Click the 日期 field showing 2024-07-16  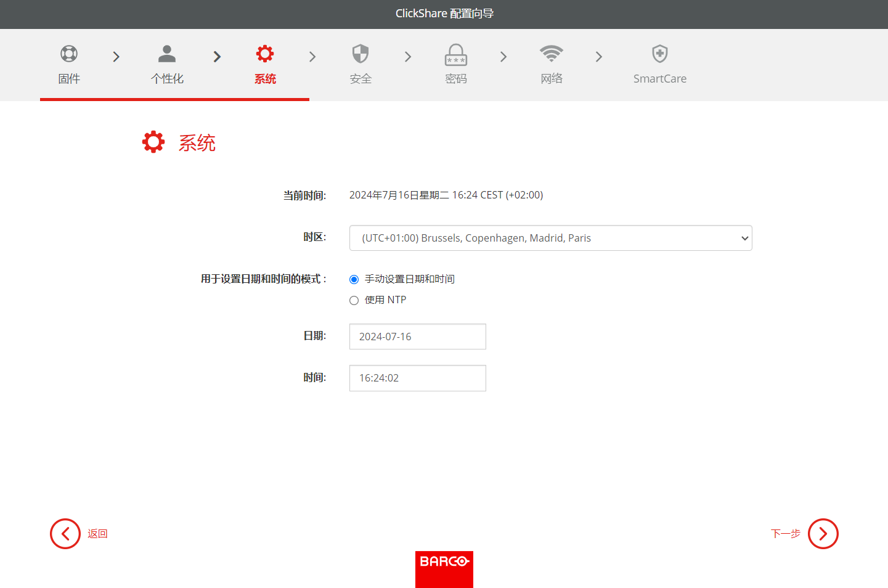(x=418, y=337)
